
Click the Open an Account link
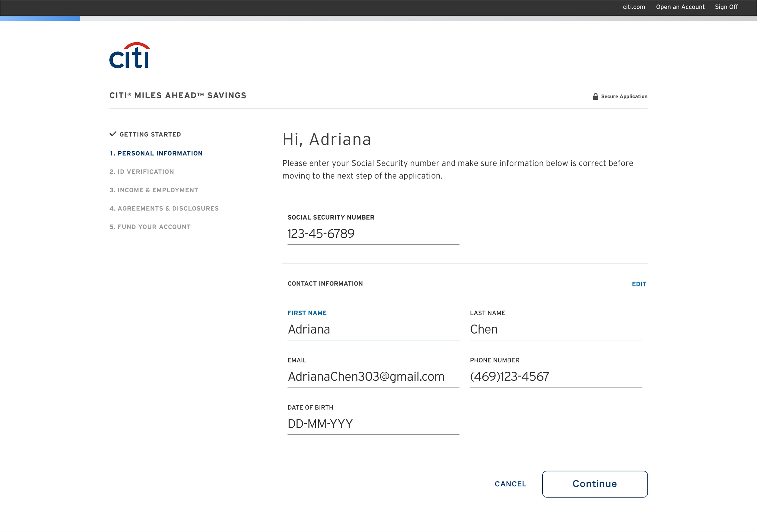tap(680, 7)
